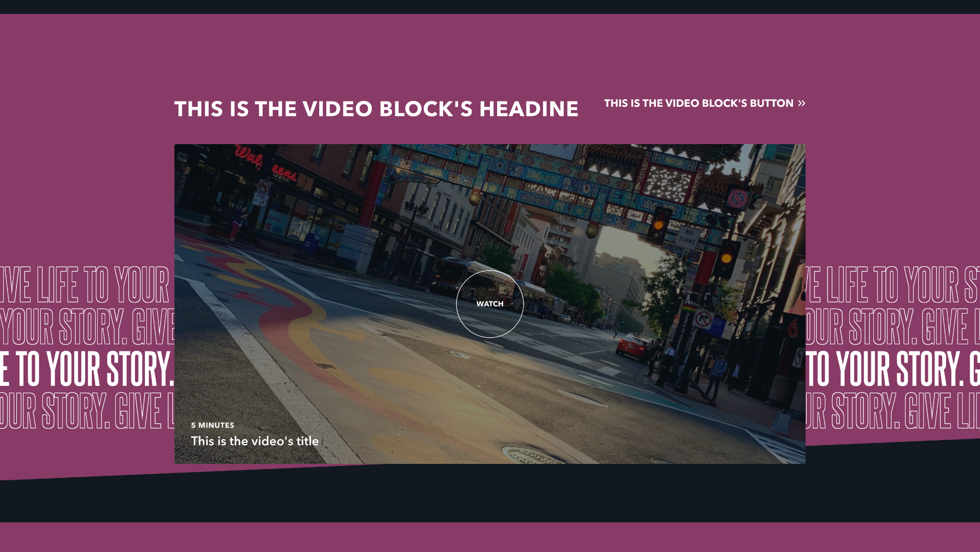Viewport: 980px width, 552px height.
Task: Open "This is the video block's button" link
Action: [x=704, y=103]
